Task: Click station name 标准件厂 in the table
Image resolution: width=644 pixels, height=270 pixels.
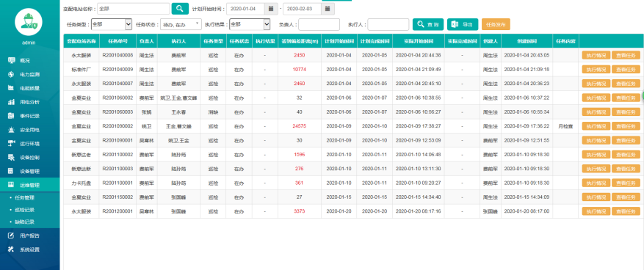Action: tap(81, 70)
